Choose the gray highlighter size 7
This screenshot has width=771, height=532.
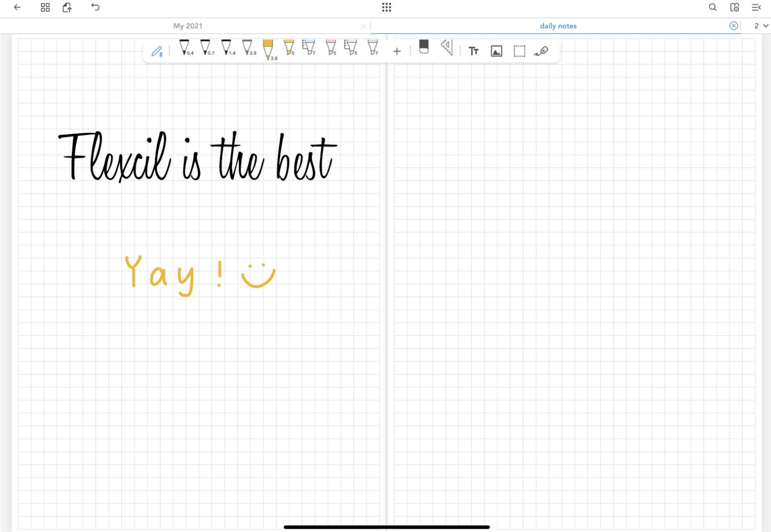pos(373,48)
